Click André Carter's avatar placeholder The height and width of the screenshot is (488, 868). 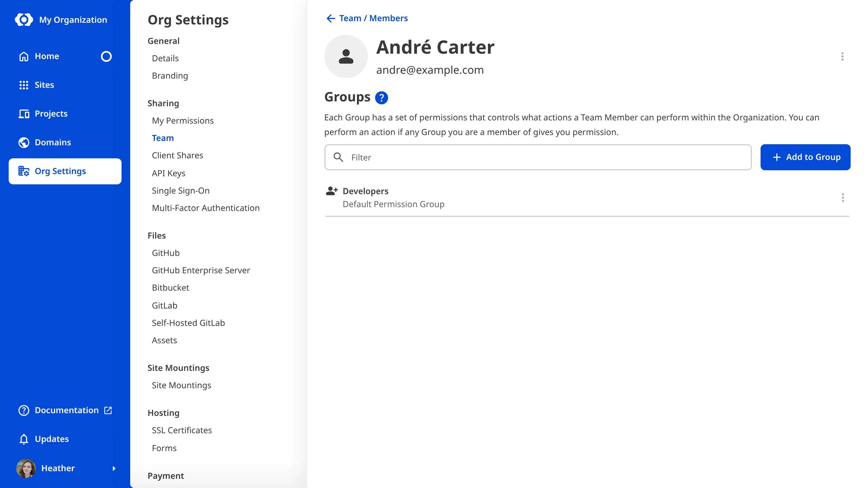[346, 56]
